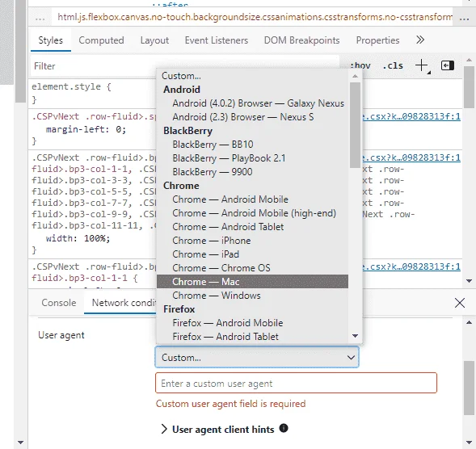Viewport: 476px width, 449px height.
Task: Select Chrome — Android Tablet option
Action: pos(252,227)
